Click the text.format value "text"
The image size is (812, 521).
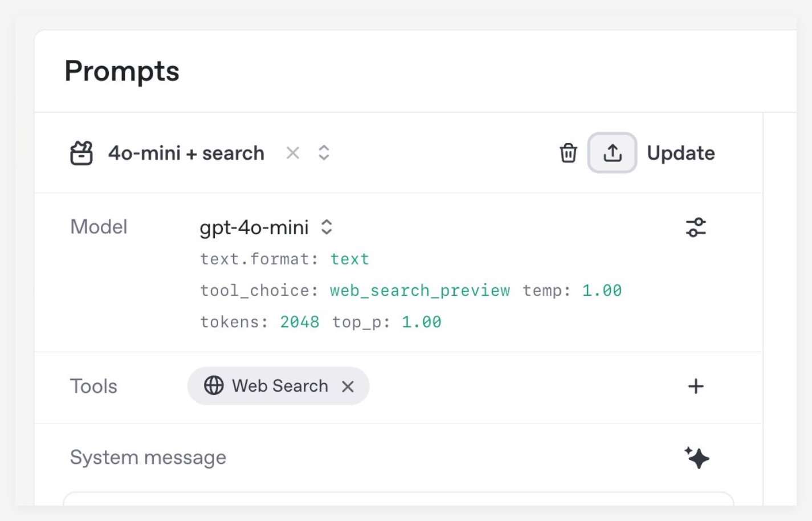(349, 259)
